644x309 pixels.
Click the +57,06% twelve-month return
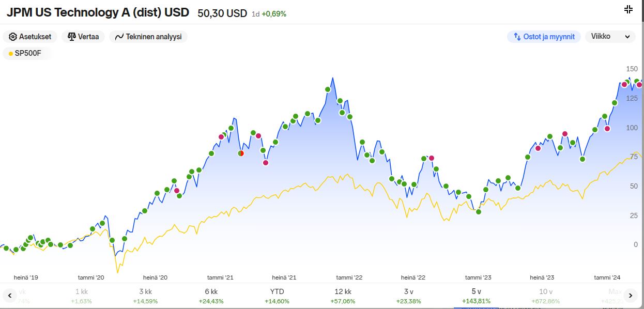342,301
